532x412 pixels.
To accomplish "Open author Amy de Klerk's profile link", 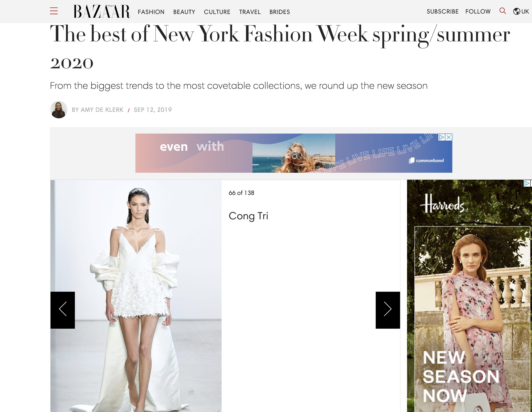I will pos(98,110).
